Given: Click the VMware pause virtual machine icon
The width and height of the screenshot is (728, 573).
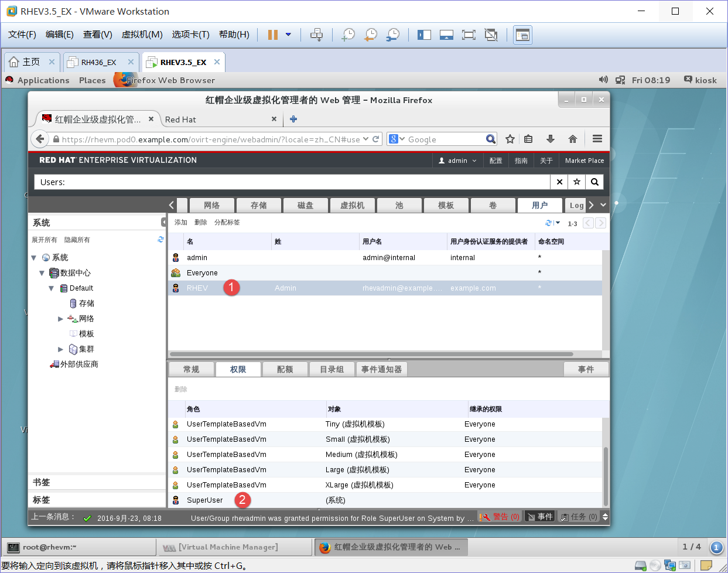Looking at the screenshot, I should click(x=273, y=35).
